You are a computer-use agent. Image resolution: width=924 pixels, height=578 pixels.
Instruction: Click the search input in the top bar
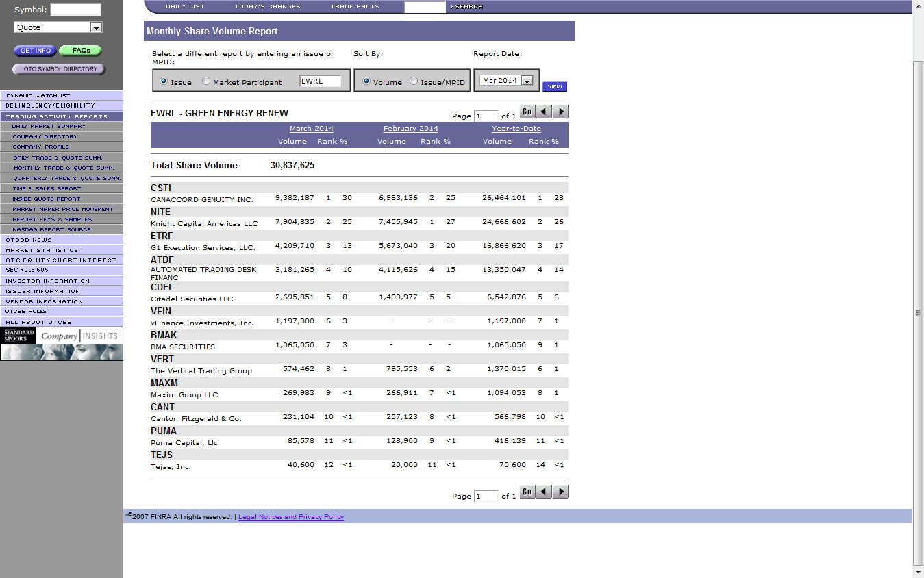425,7
